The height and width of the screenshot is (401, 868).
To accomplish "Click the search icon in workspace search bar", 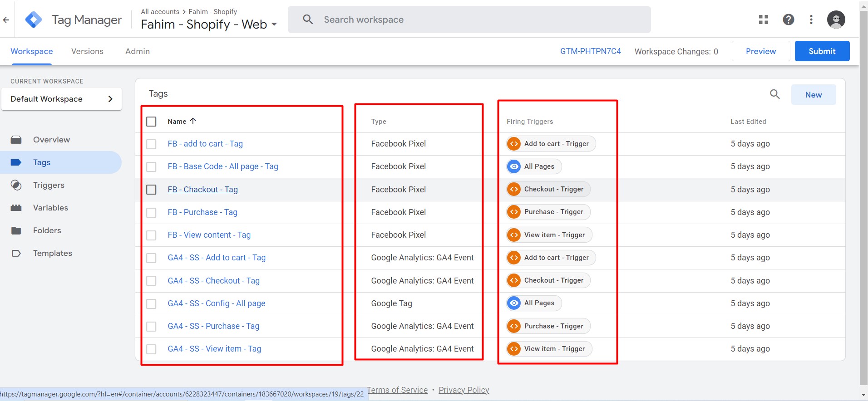I will coord(308,20).
